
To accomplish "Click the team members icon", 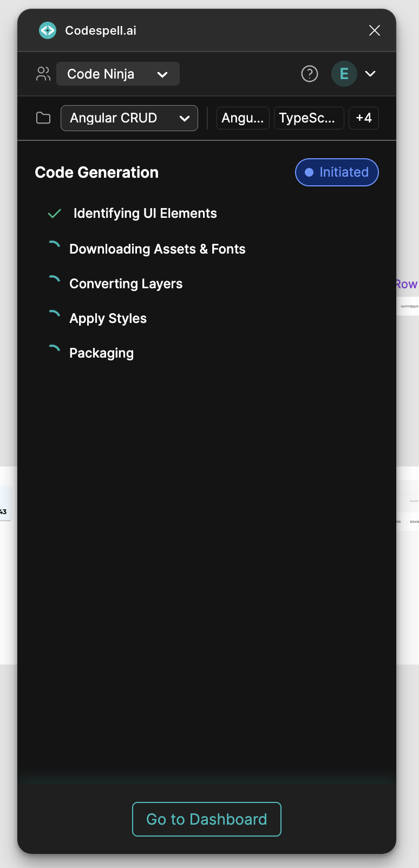I will [43, 74].
